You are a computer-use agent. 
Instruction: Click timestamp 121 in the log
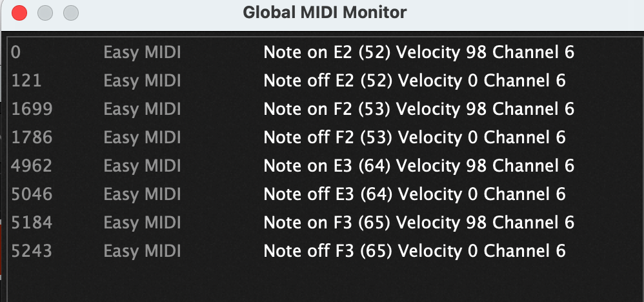[x=26, y=81]
